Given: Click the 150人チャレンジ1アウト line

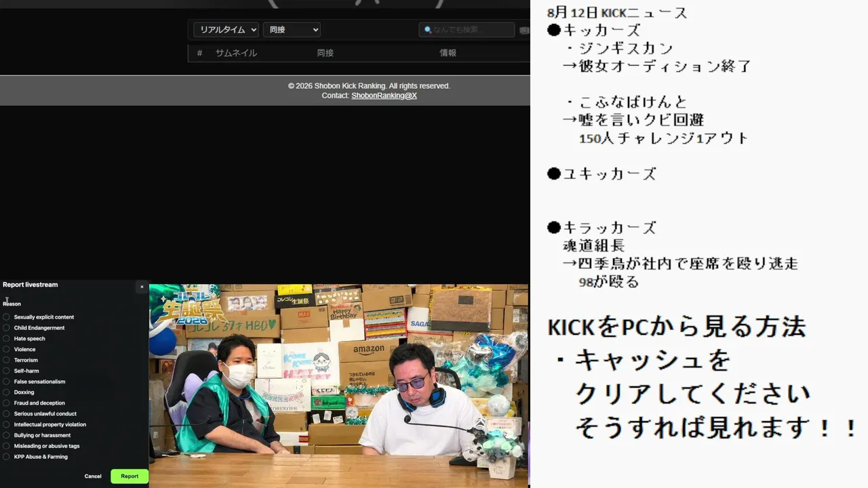Looking at the screenshot, I should 664,138.
